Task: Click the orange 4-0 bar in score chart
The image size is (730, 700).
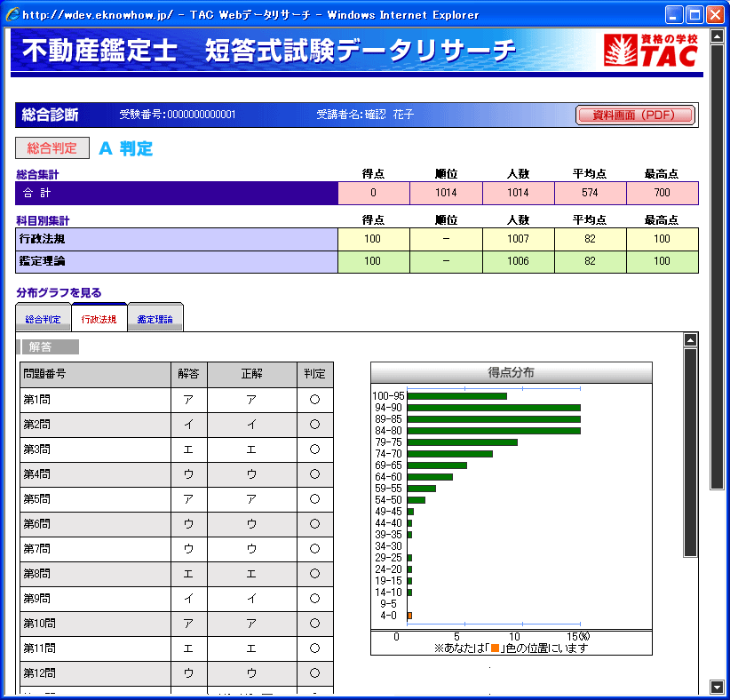Action: point(409,615)
